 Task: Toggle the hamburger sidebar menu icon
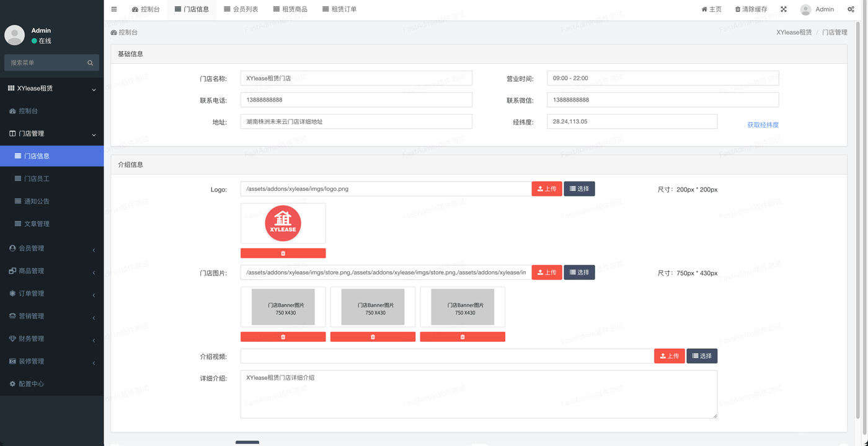point(114,9)
